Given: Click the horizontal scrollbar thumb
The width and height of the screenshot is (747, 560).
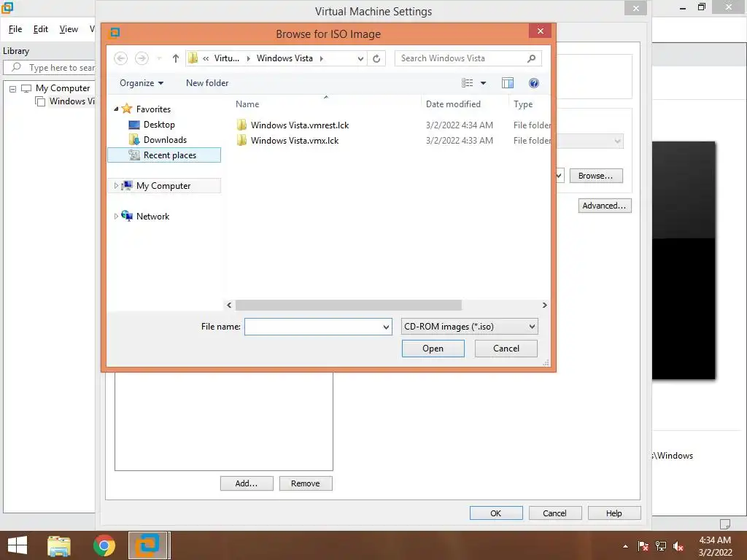Looking at the screenshot, I should (348, 305).
